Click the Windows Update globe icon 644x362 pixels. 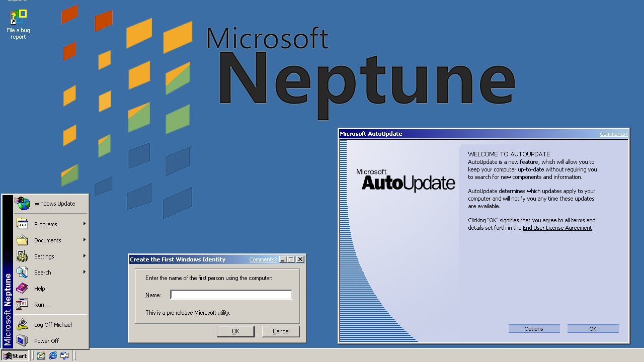tap(23, 204)
